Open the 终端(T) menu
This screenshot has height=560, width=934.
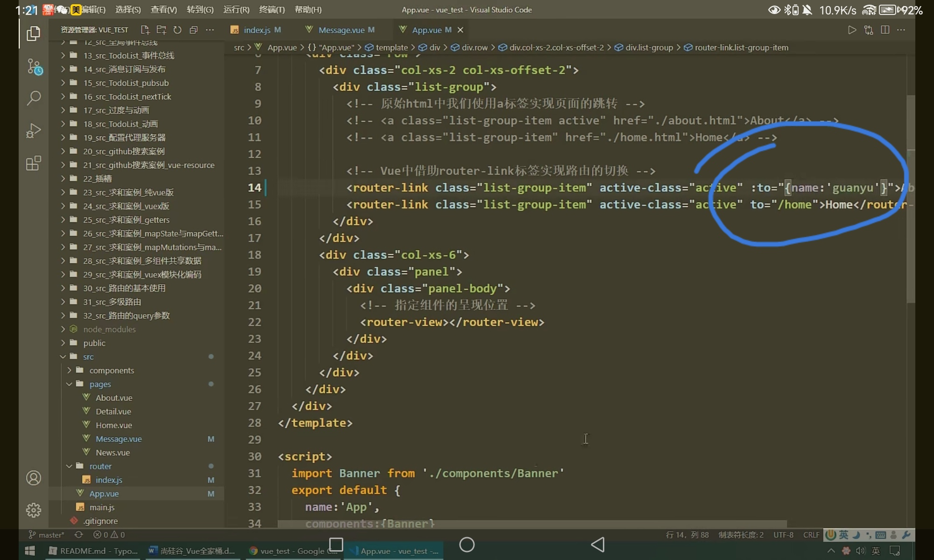(x=272, y=9)
